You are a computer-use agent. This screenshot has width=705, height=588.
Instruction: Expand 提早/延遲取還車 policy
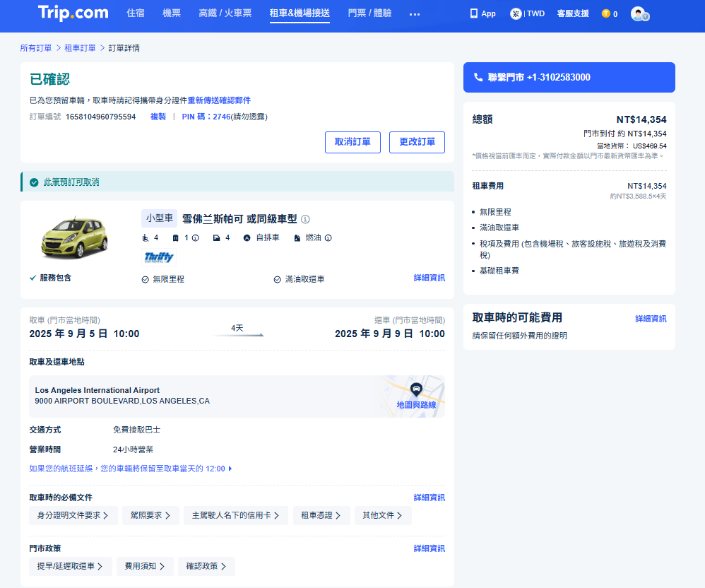(70, 566)
